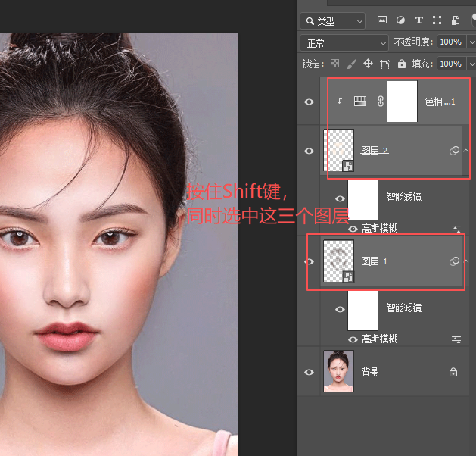The height and width of the screenshot is (456, 476).
Task: Lock artboard nesting icon
Action: 385,64
